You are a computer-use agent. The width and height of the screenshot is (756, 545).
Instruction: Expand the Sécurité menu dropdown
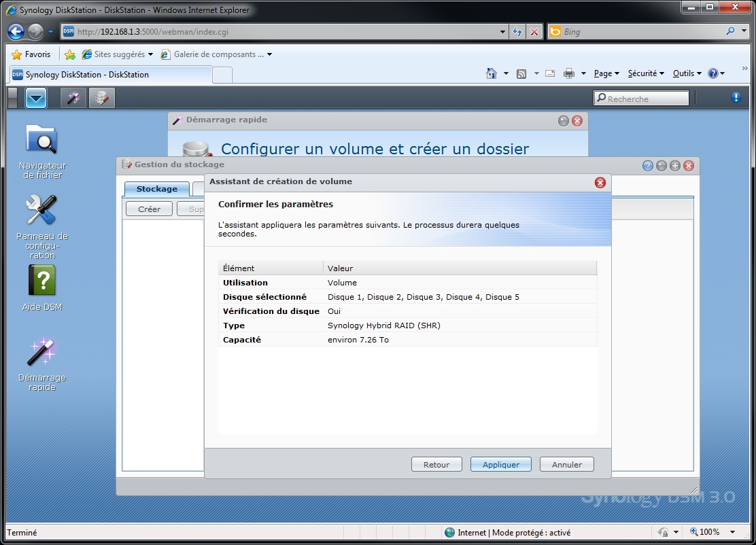[646, 73]
